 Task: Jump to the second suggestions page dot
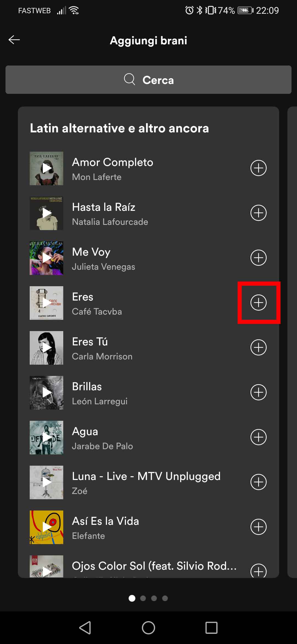point(143,598)
